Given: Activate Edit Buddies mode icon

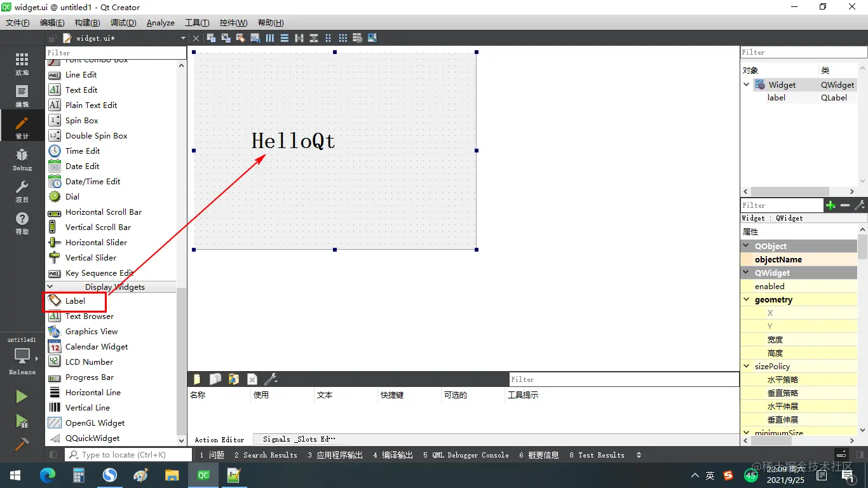Looking at the screenshot, I should click(x=240, y=38).
